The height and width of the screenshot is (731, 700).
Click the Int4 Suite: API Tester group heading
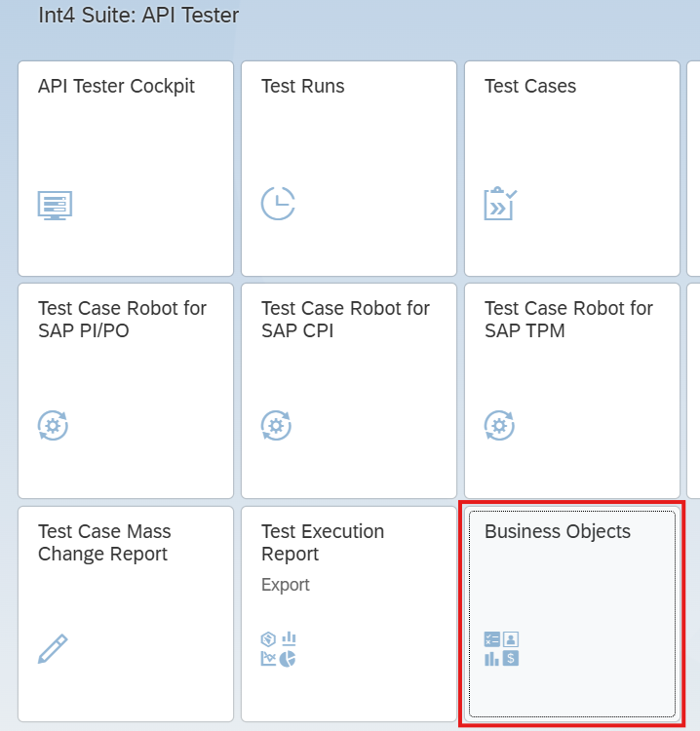click(x=138, y=16)
